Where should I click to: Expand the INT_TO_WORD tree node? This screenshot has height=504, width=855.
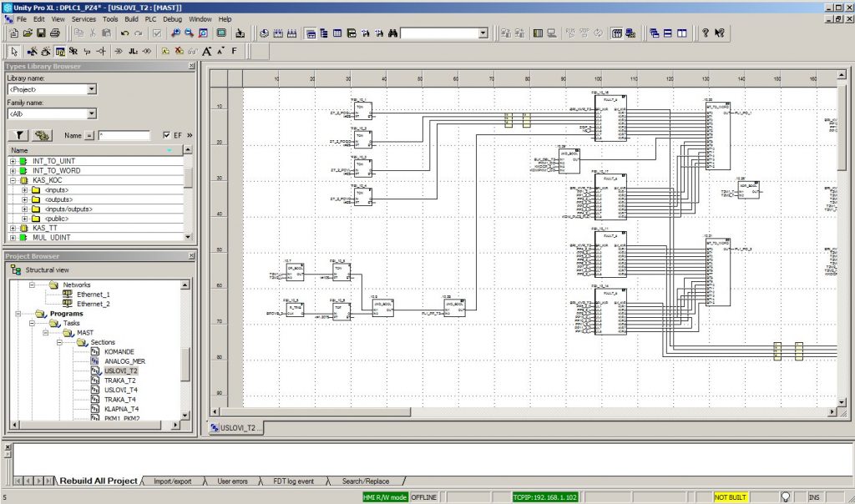click(13, 171)
